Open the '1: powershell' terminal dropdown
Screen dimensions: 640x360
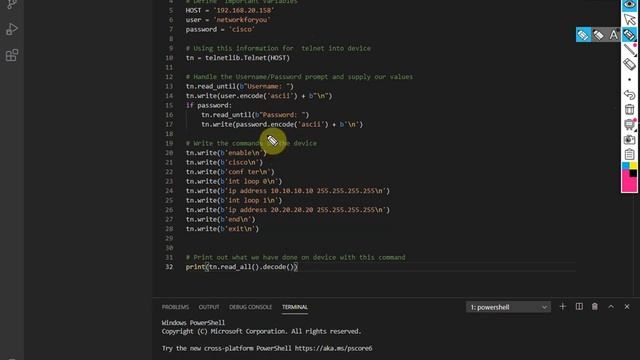[508, 307]
